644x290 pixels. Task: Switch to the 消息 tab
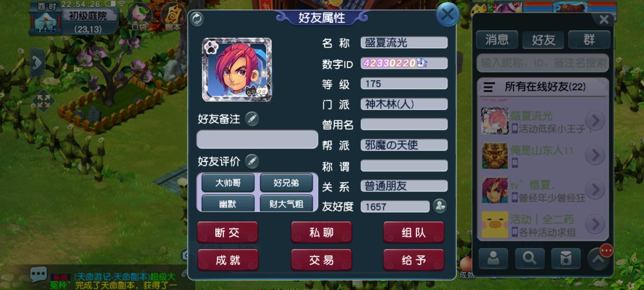(497, 40)
